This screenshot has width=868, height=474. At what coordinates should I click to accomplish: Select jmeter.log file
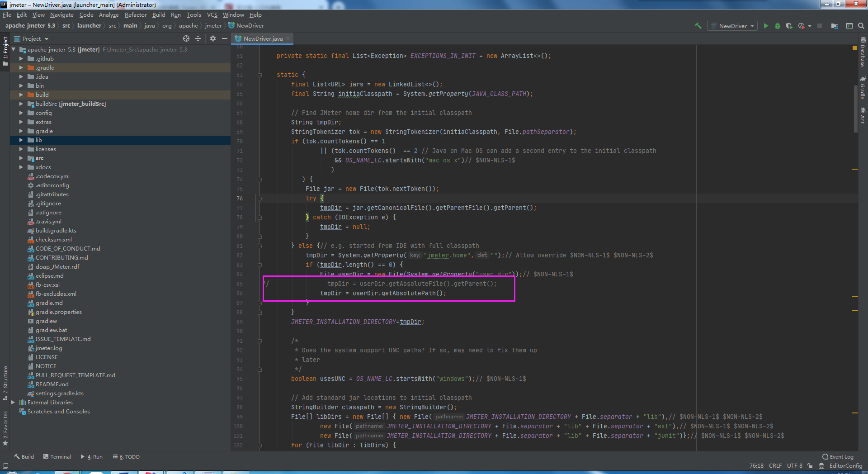click(48, 348)
